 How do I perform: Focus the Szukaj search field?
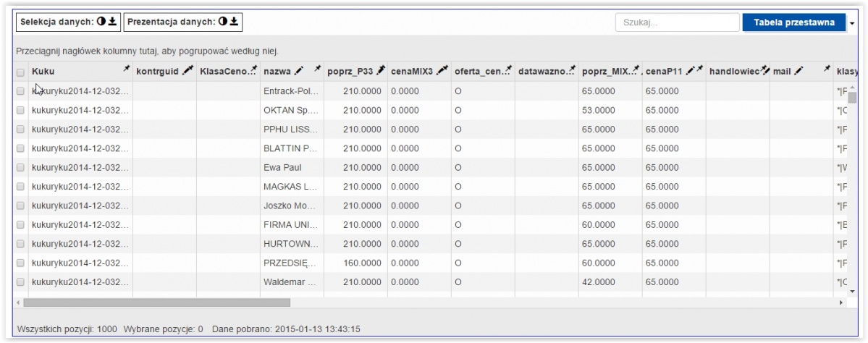(x=677, y=22)
